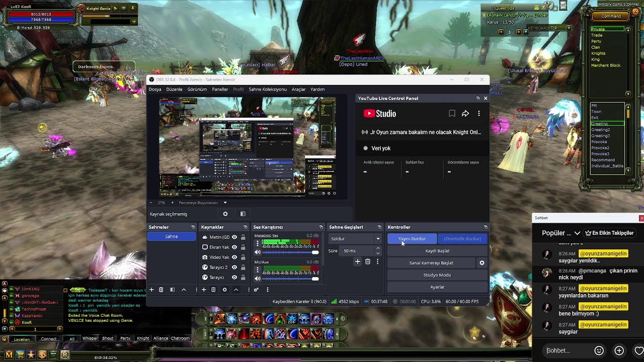Image resolution: width=644 pixels, height=362 pixels.
Task: Remove the selected source in Kaynaklar
Action: pos(213,290)
